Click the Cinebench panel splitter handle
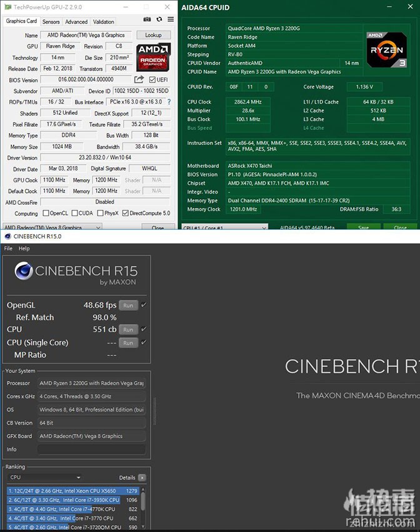Screen dimensions: 420x532 155,411
